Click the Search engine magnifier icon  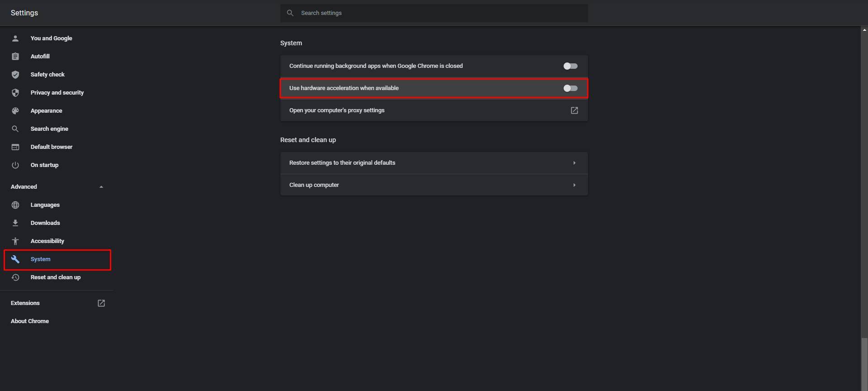coord(15,129)
